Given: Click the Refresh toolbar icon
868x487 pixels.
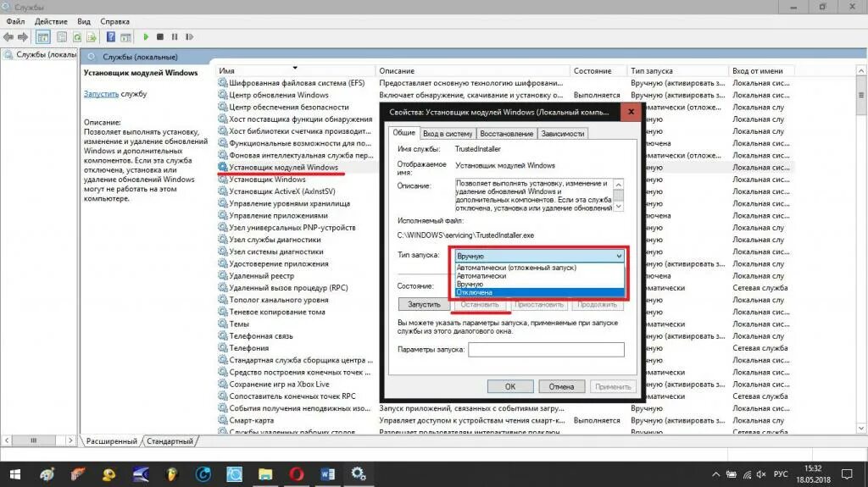Looking at the screenshot, I should coord(77,37).
